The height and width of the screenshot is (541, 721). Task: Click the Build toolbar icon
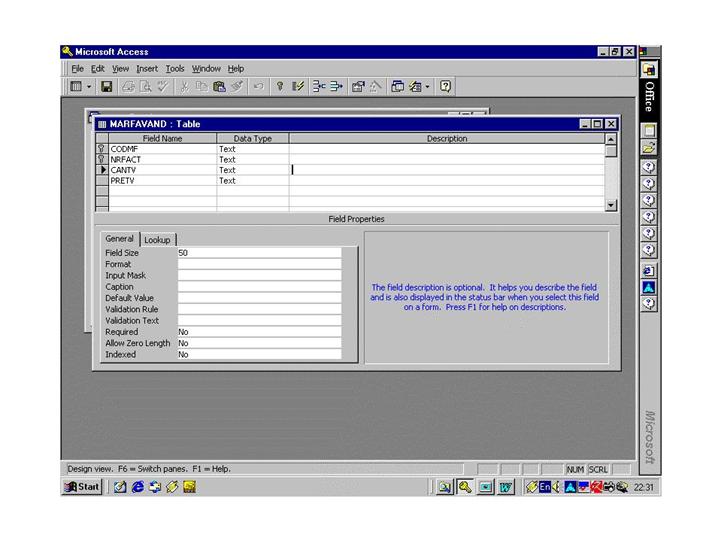click(x=376, y=86)
